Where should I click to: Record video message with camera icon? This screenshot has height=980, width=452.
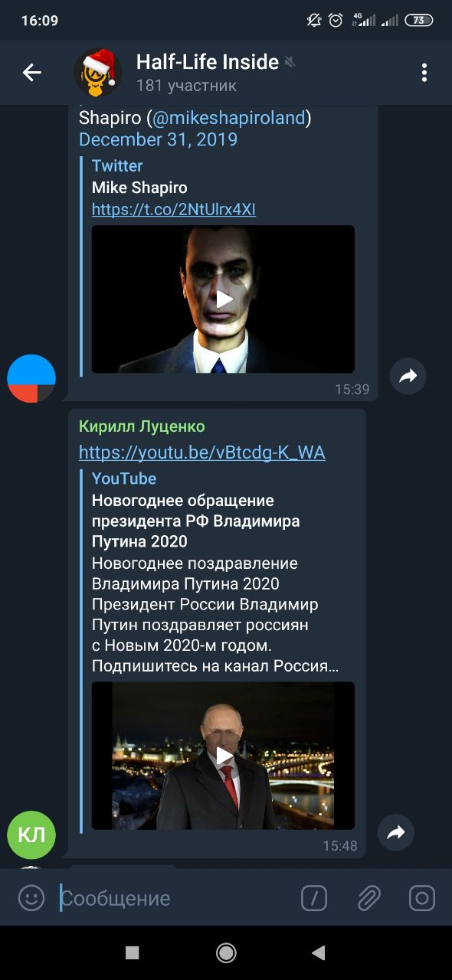coord(421,898)
